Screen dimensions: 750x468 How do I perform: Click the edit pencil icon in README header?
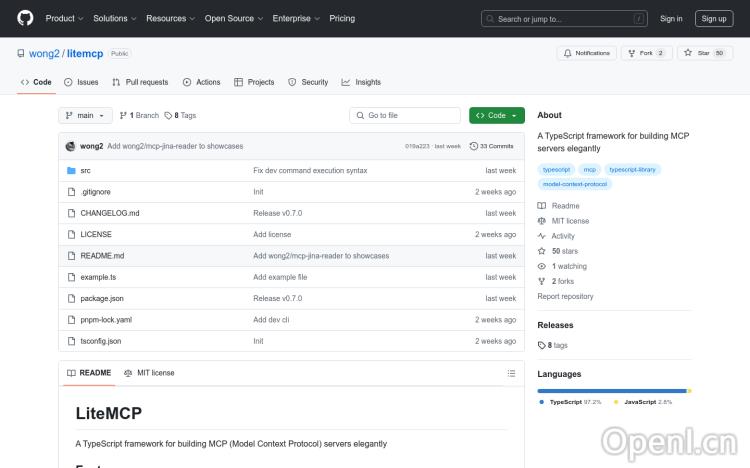(x=494, y=373)
